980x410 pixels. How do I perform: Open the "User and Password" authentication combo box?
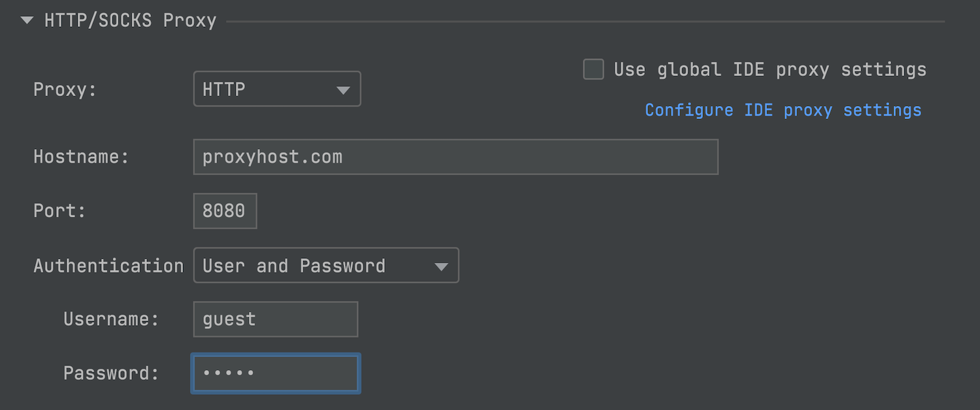pos(314,265)
